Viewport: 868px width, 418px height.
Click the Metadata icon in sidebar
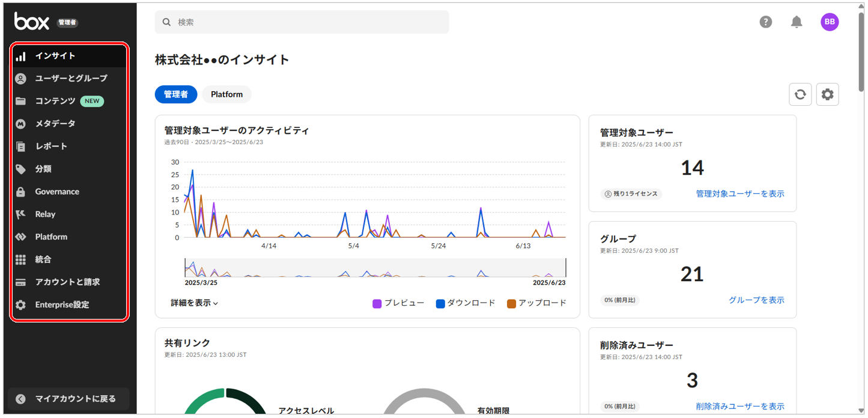point(21,124)
